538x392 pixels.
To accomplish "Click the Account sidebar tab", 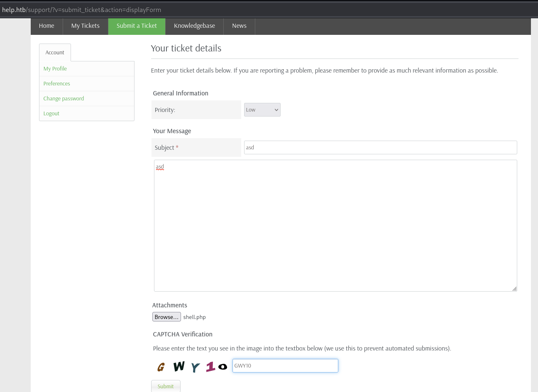I will 55,53.
